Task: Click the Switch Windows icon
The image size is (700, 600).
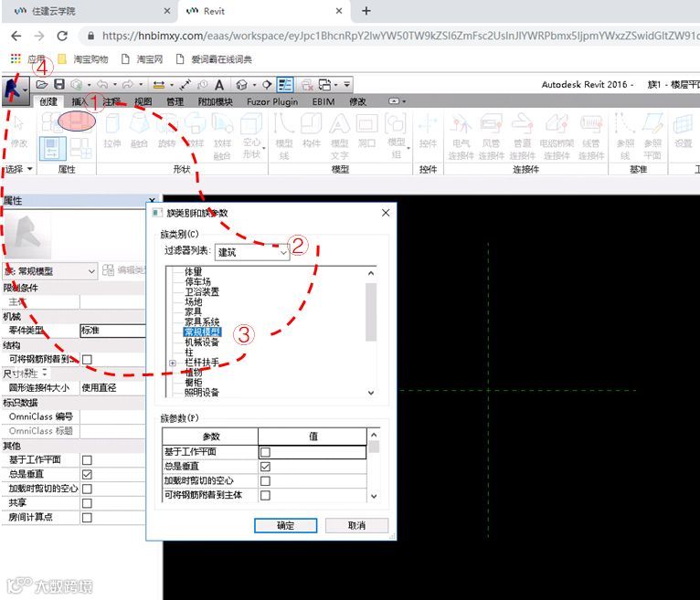Action: click(x=325, y=84)
